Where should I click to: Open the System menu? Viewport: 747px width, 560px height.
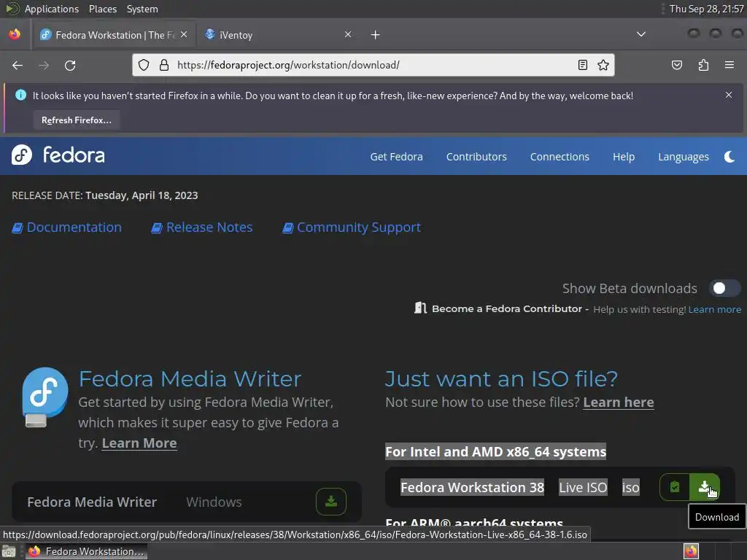click(x=142, y=9)
